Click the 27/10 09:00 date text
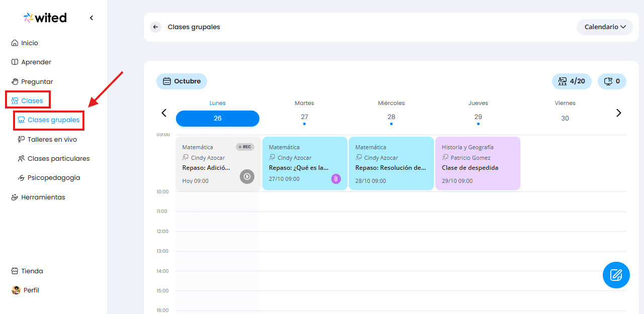644x314 pixels. [284, 179]
